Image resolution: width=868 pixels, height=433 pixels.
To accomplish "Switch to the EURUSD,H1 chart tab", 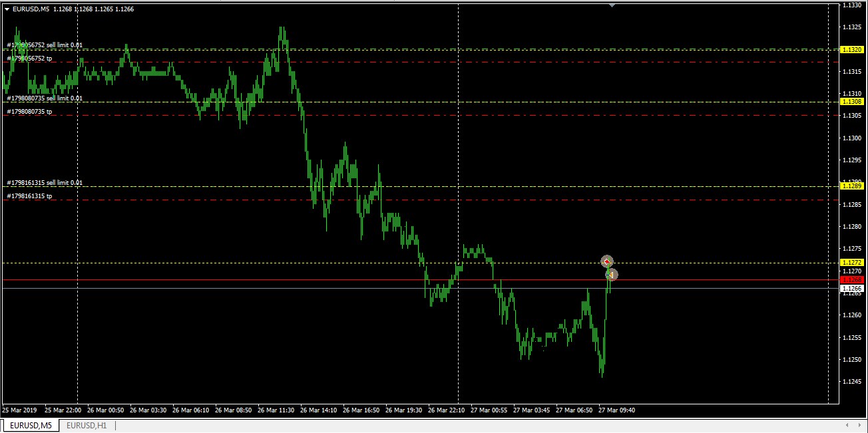I will (87, 425).
